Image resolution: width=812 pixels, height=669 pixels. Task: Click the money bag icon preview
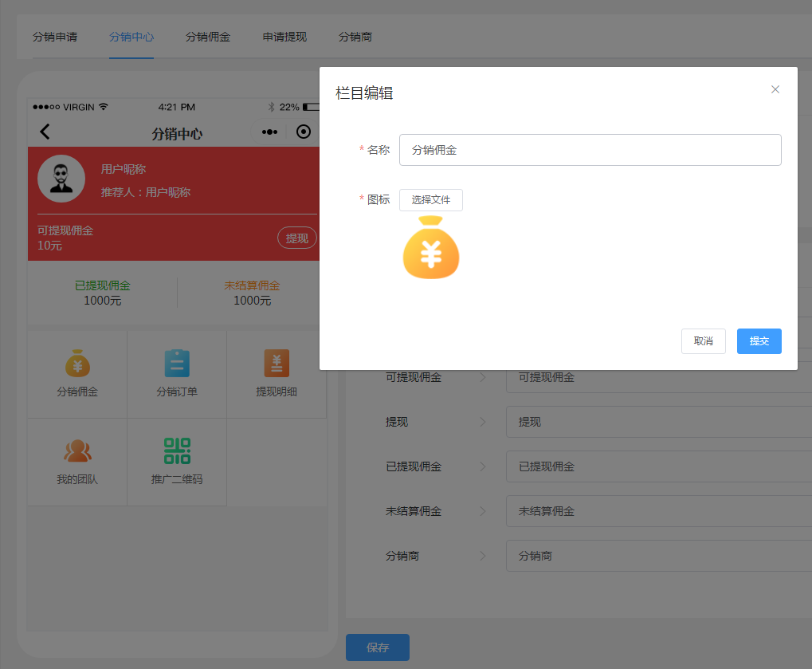[x=431, y=248]
